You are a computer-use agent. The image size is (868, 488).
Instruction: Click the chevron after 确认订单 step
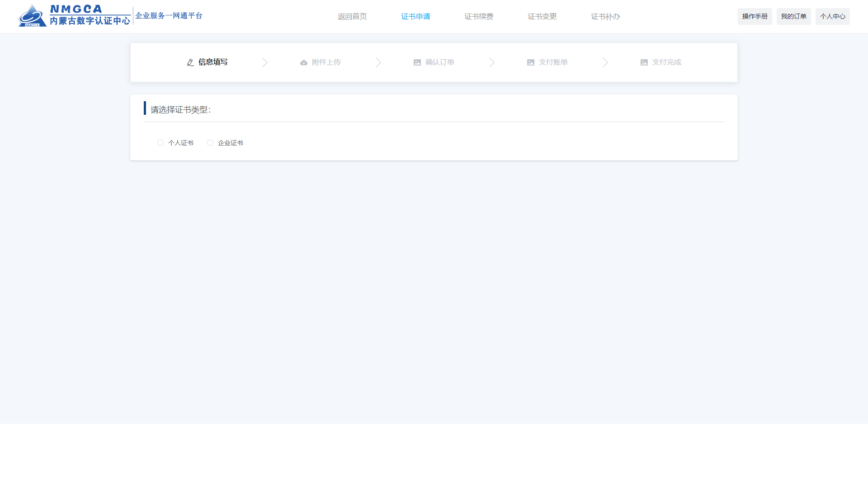[492, 62]
